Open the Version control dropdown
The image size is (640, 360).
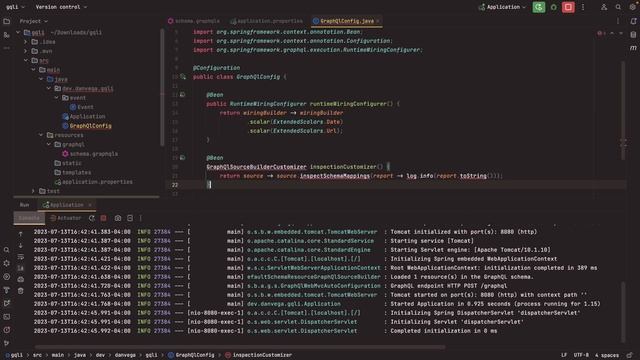coord(61,7)
